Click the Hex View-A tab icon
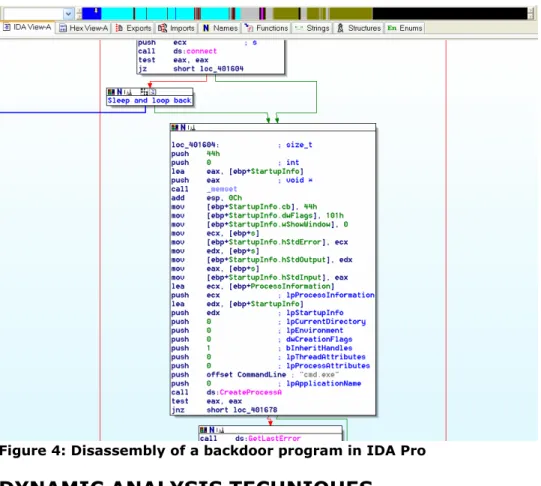Image resolution: width=541 pixels, height=486 pixels. point(63,28)
